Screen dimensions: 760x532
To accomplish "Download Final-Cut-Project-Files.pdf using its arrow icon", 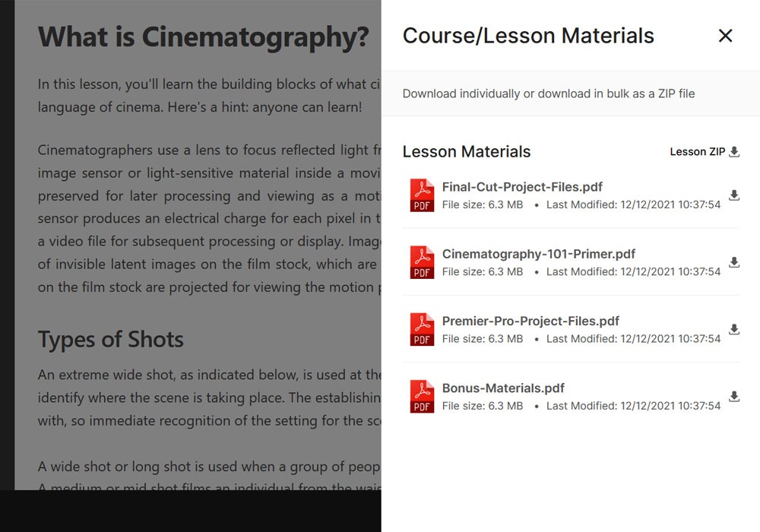I will 734,195.
